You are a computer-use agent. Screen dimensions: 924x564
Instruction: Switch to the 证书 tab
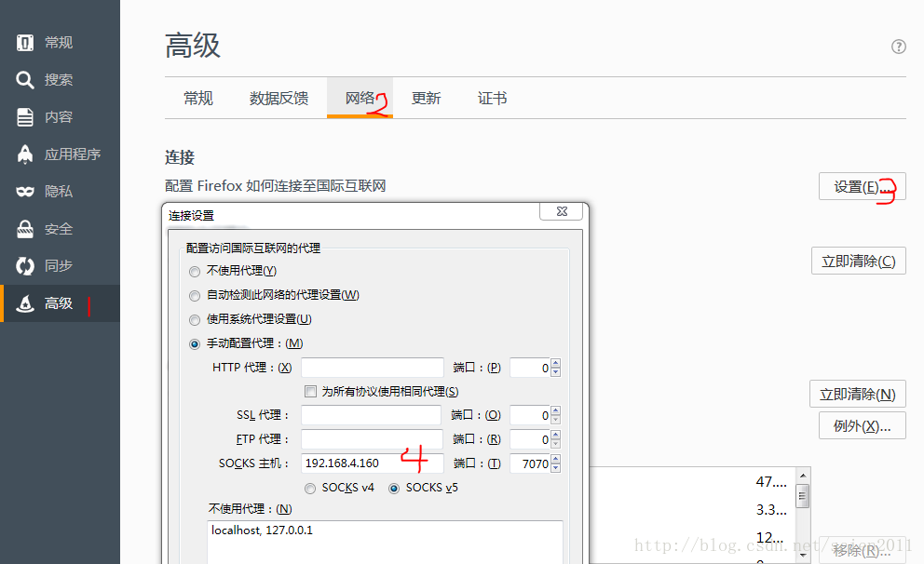tap(492, 99)
